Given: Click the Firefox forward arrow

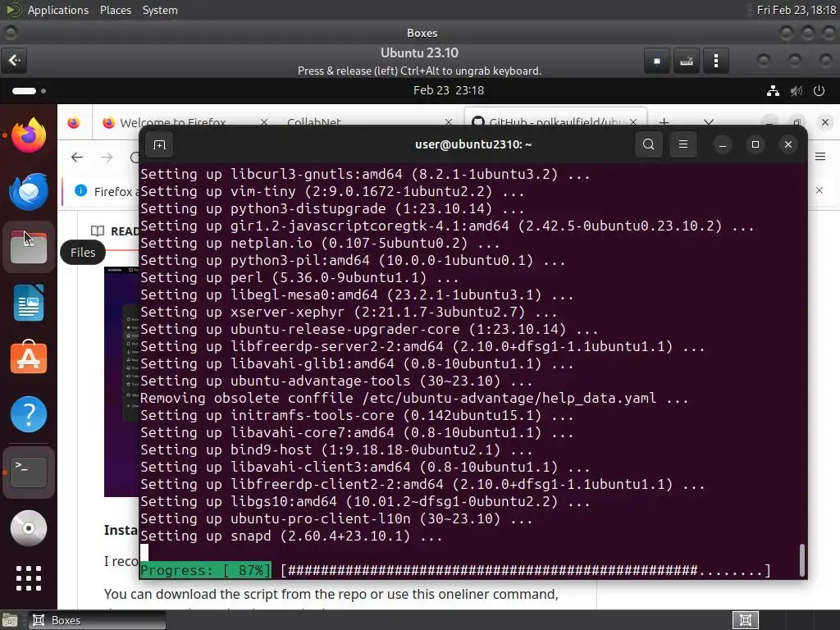Looking at the screenshot, I should point(107,157).
